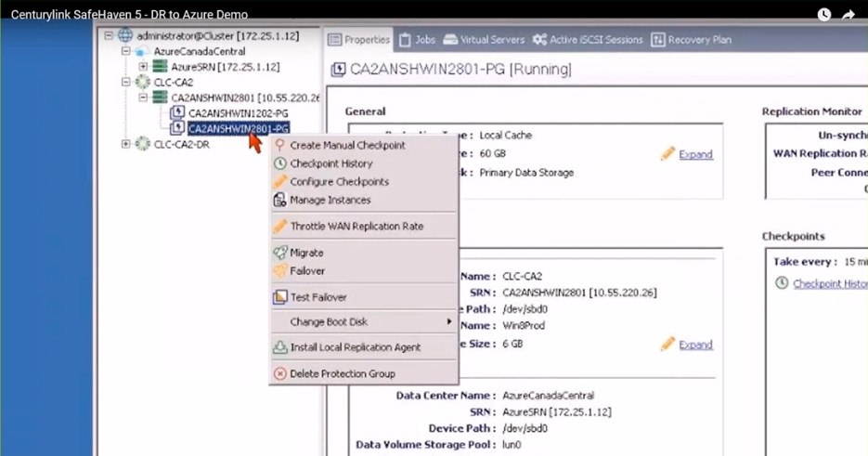Image resolution: width=868 pixels, height=456 pixels.
Task: Select highlighted CA2ANSHWIN2801-PG tree row
Action: pyautogui.click(x=238, y=128)
